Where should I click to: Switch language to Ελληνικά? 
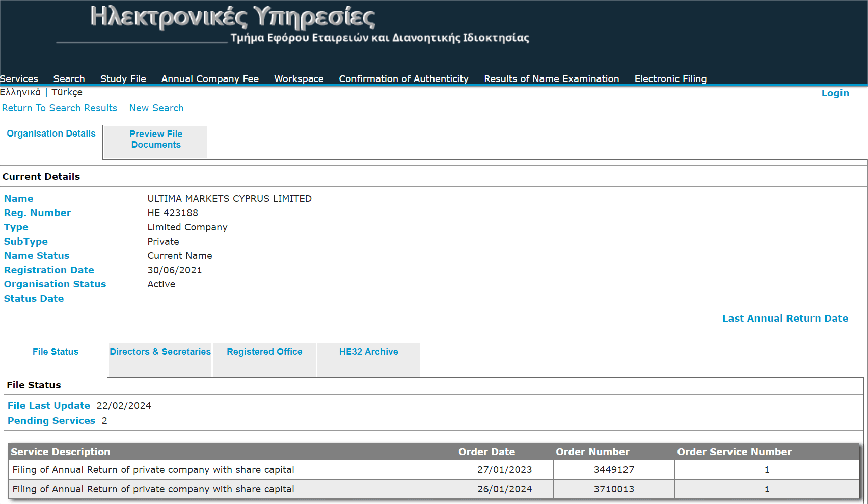pyautogui.click(x=20, y=92)
